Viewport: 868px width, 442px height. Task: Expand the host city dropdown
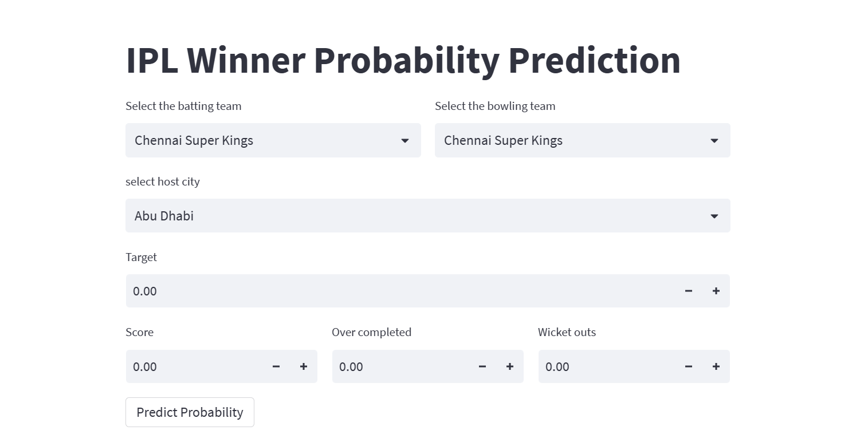click(x=418, y=216)
